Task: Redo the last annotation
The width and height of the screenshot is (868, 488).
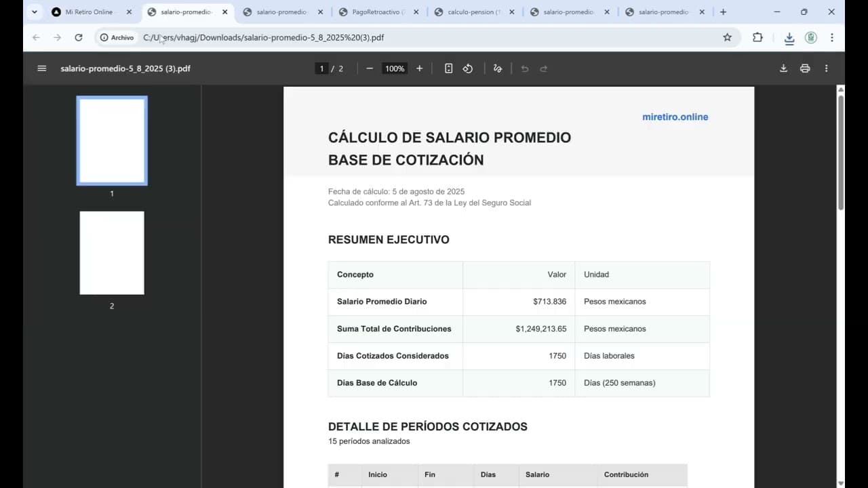Action: point(543,68)
